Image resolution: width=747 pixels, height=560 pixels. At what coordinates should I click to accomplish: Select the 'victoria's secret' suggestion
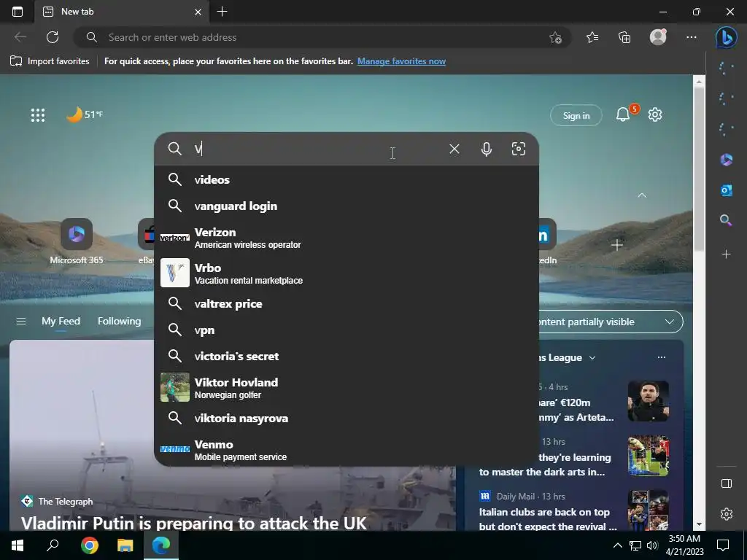click(x=347, y=356)
